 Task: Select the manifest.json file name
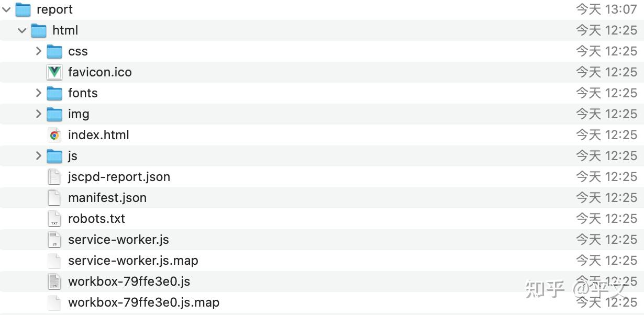tap(107, 198)
